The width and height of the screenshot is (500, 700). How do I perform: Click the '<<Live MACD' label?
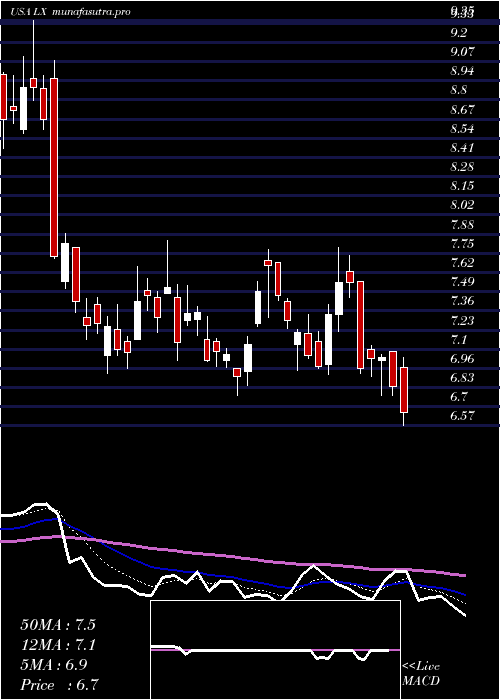click(x=421, y=674)
